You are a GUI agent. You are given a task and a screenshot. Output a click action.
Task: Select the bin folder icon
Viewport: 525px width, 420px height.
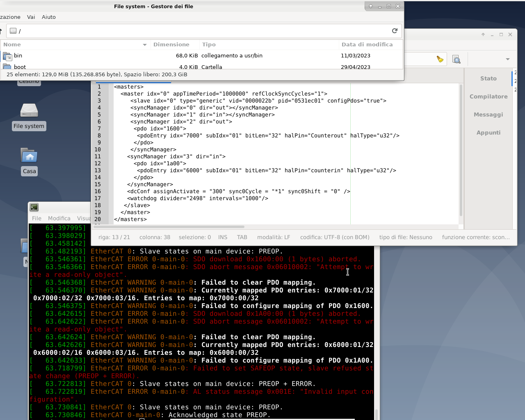(x=7, y=56)
